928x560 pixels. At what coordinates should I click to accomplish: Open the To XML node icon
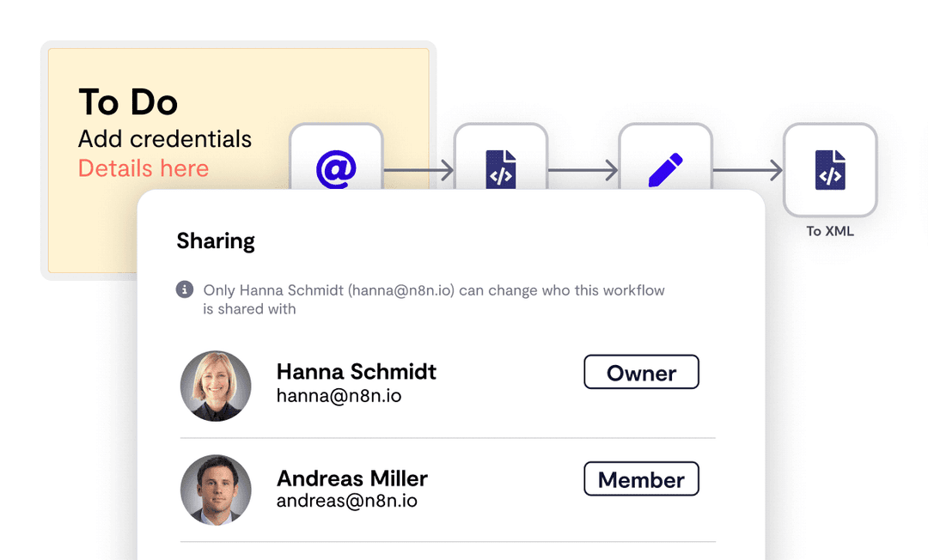[x=830, y=169]
